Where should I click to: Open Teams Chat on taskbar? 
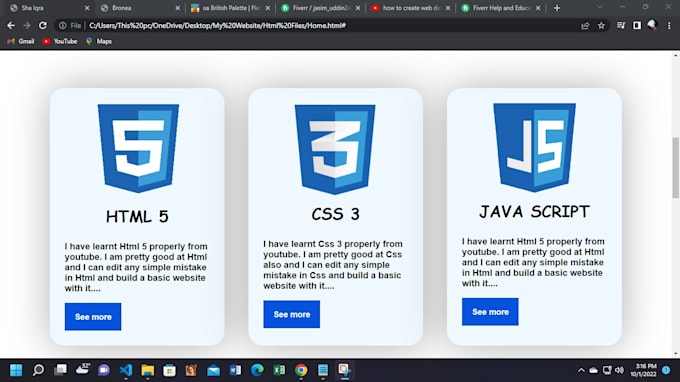point(104,370)
